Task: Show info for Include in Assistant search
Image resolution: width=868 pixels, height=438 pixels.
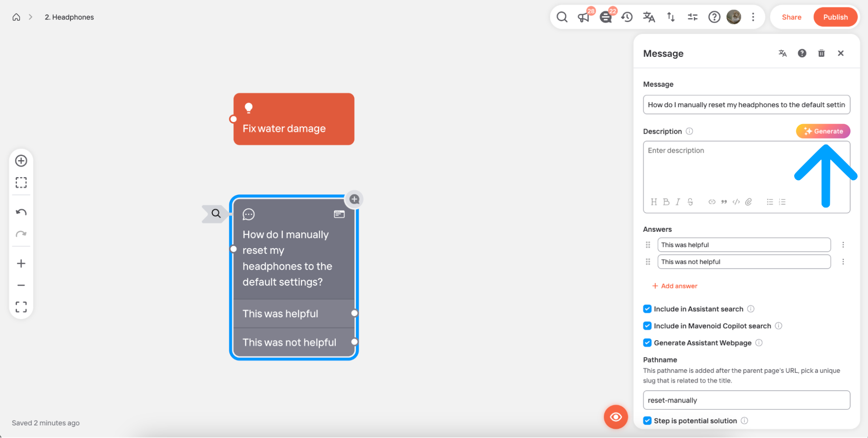Action: coord(751,309)
